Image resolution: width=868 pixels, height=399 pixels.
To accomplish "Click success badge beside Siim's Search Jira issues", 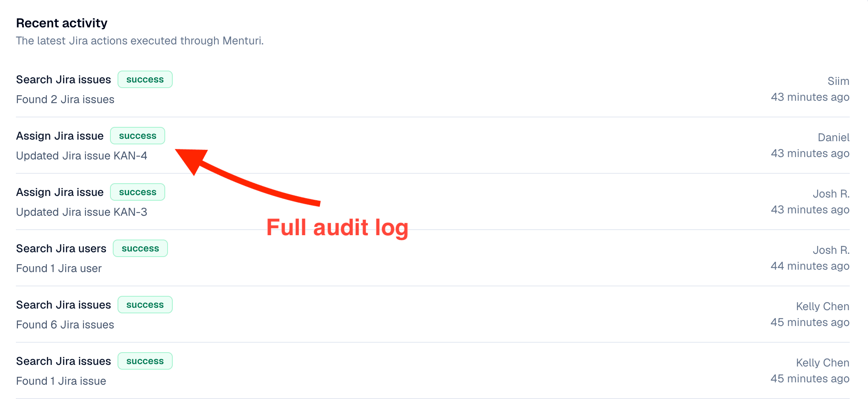I will click(x=145, y=79).
